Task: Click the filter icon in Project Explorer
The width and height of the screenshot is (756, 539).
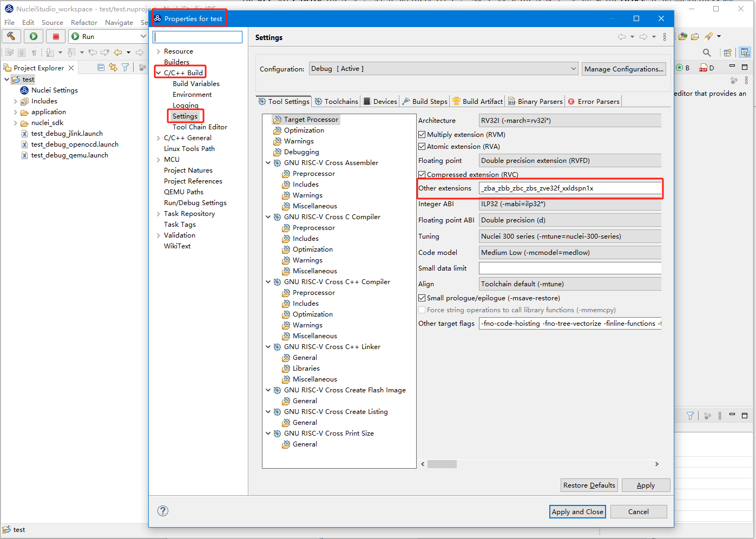Action: pyautogui.click(x=126, y=67)
